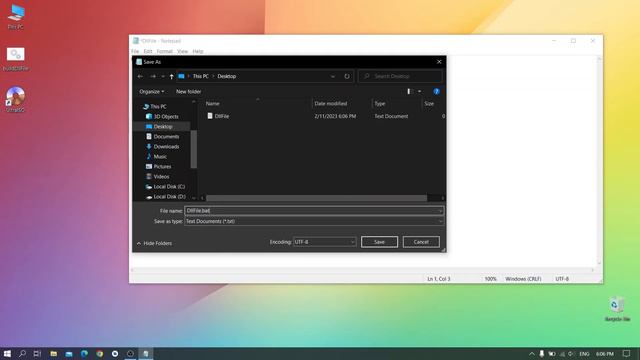This screenshot has width=640, height=360.
Task: Open Notepad View menu
Action: (182, 51)
